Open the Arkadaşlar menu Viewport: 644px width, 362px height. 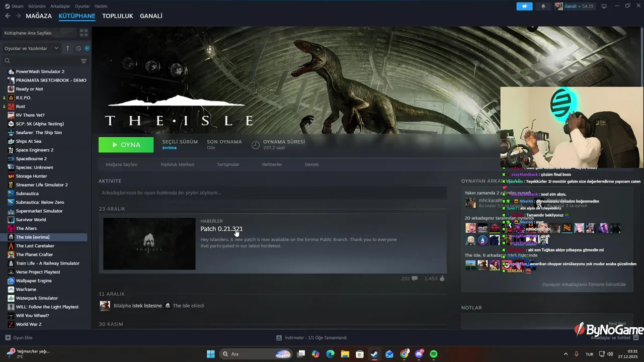tap(60, 6)
